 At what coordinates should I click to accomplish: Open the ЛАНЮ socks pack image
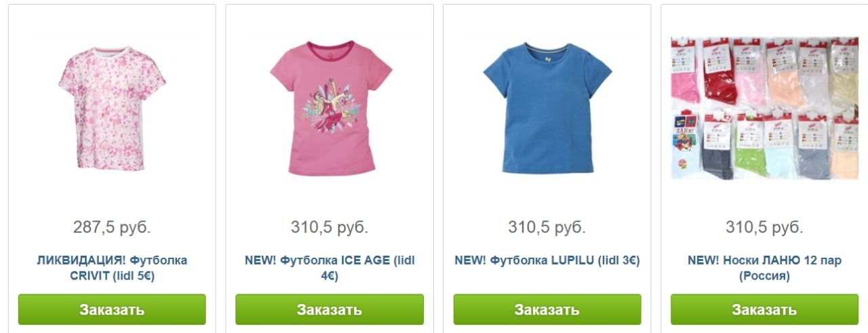pyautogui.click(x=764, y=109)
